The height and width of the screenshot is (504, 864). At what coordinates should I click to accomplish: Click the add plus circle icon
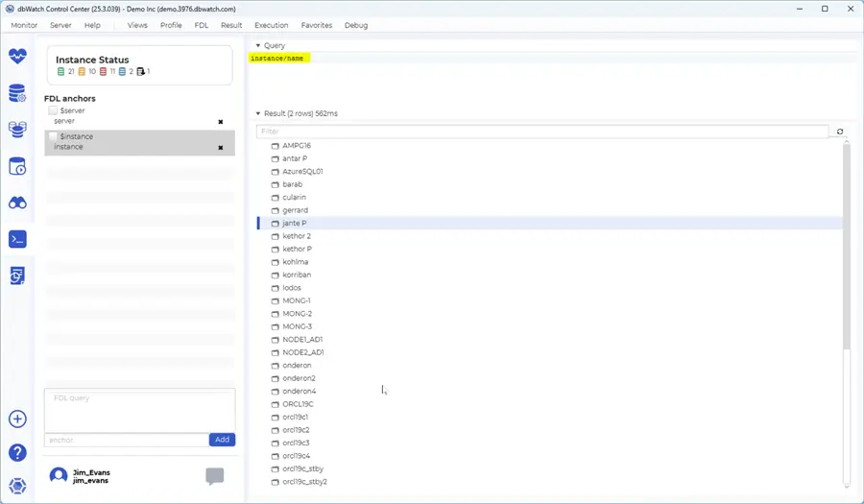[x=17, y=420]
